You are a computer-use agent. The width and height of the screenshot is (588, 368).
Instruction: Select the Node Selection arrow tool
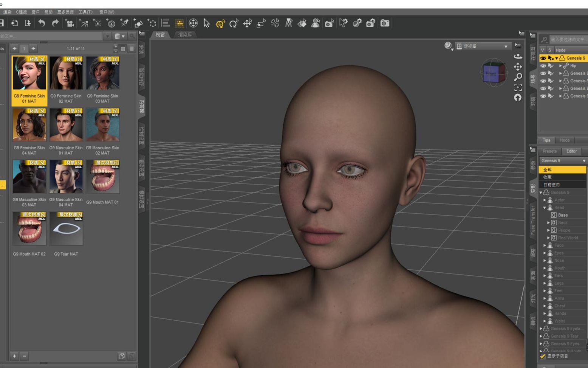(x=206, y=23)
